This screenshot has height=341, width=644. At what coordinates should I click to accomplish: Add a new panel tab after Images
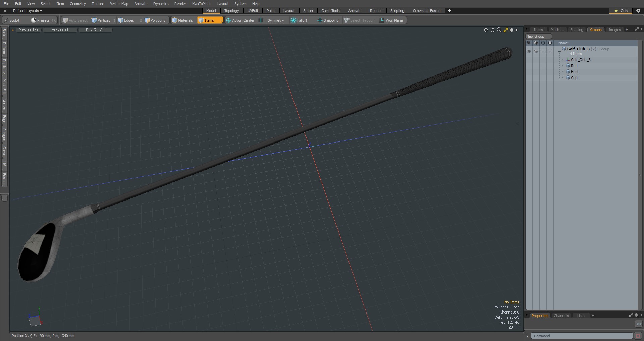627,30
